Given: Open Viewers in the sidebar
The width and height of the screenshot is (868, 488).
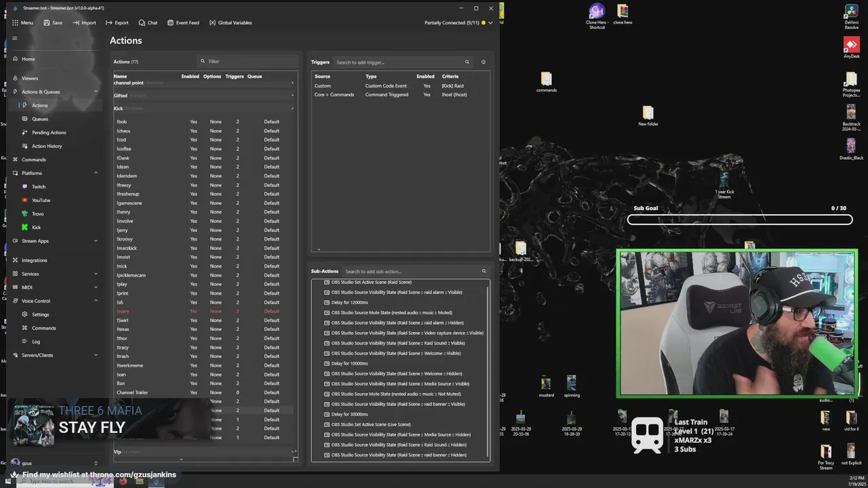Looking at the screenshot, I should (30, 78).
